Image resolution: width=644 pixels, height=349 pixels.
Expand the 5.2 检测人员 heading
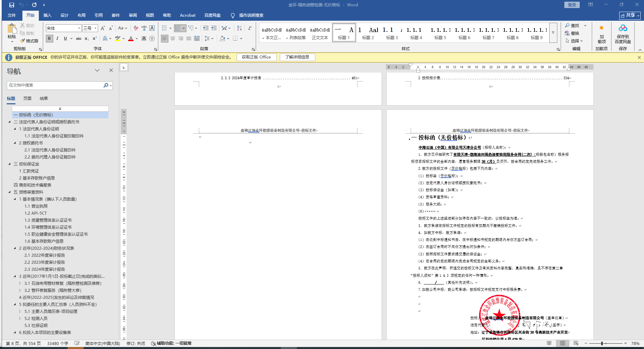point(20,319)
